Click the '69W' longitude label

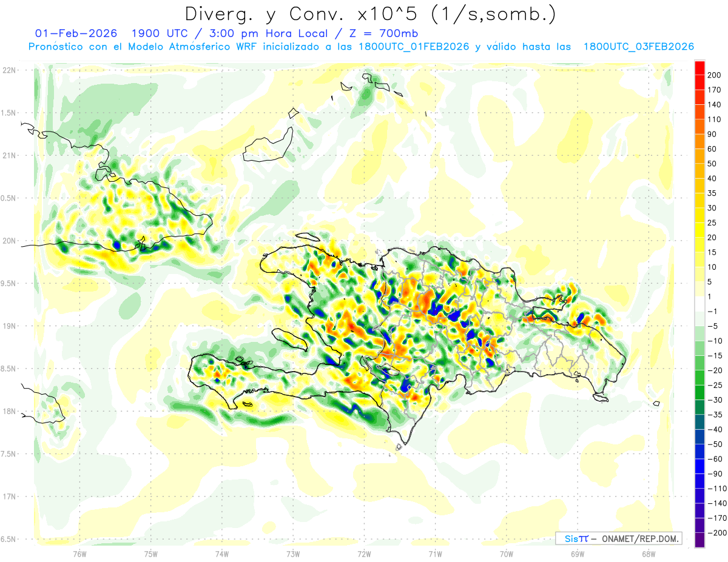(x=577, y=554)
